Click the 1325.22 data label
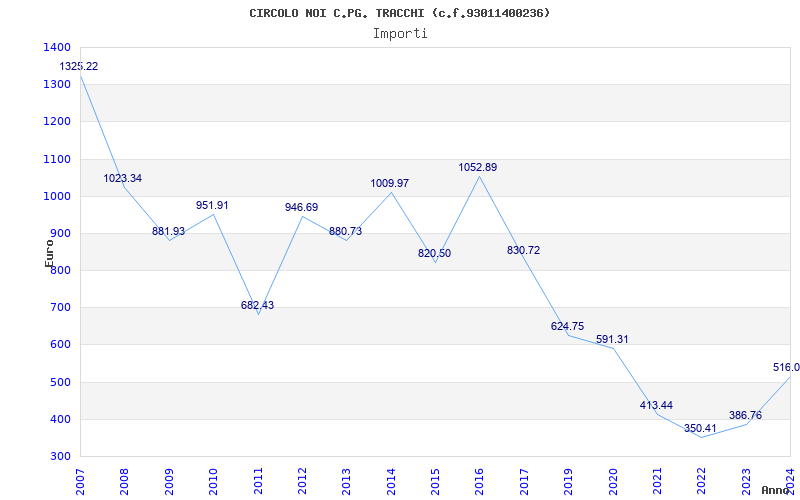The width and height of the screenshot is (800, 500). [79, 66]
